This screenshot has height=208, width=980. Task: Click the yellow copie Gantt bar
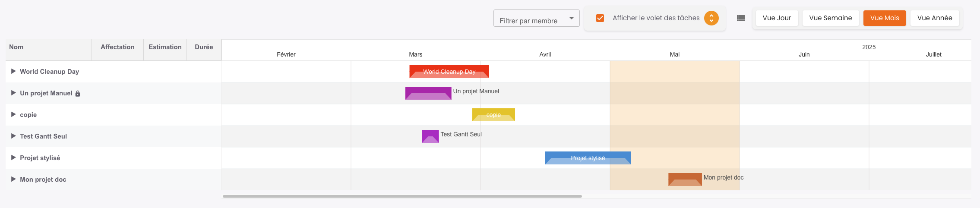[493, 115]
